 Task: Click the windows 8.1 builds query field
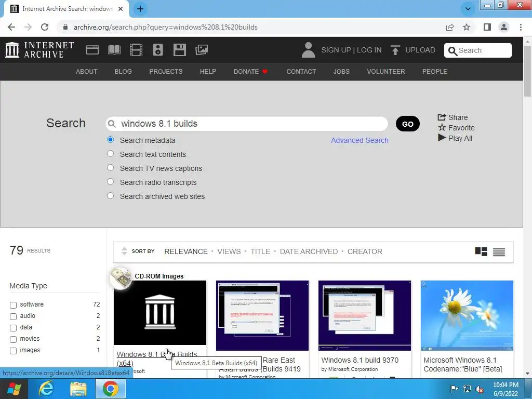247,124
